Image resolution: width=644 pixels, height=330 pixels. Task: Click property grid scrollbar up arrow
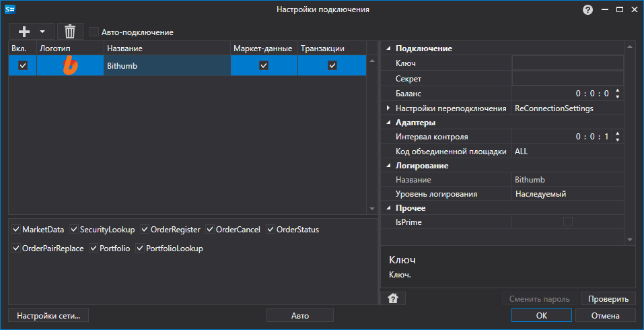click(630, 46)
